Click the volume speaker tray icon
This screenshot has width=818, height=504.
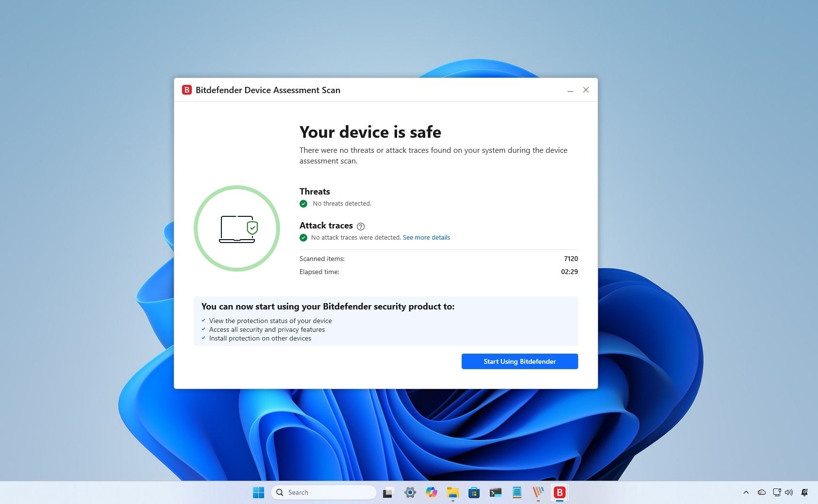(x=789, y=493)
